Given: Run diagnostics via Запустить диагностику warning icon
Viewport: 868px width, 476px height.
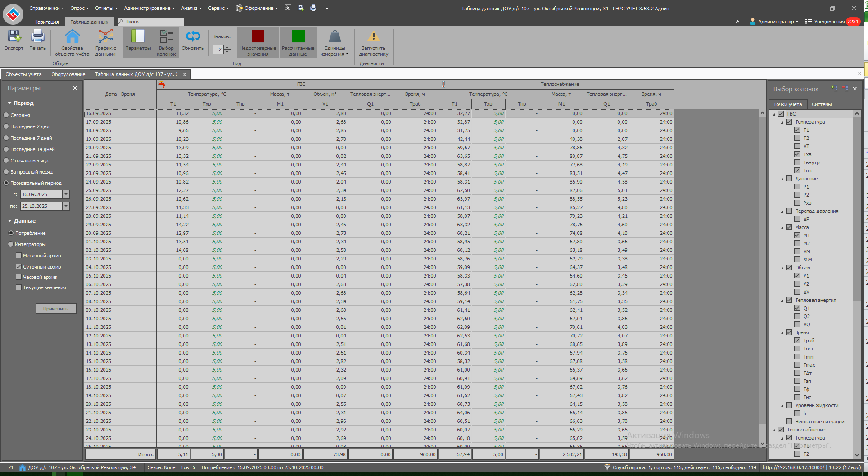Looking at the screenshot, I should tap(373, 37).
